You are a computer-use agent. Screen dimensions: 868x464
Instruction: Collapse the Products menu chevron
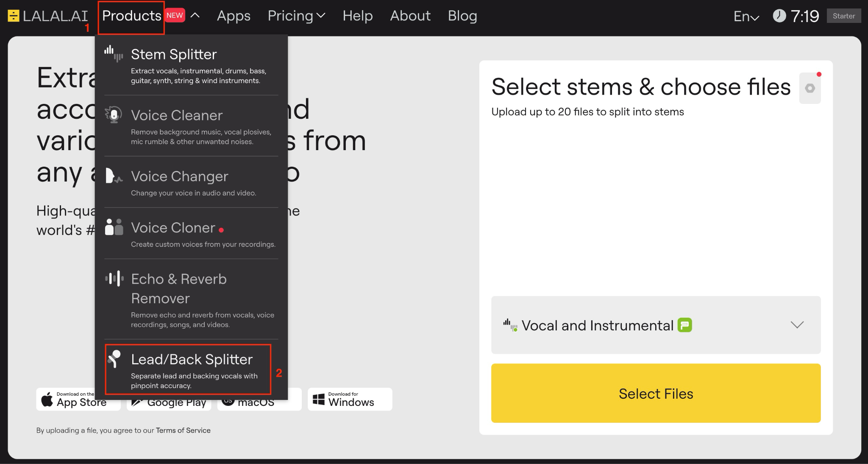click(x=195, y=16)
